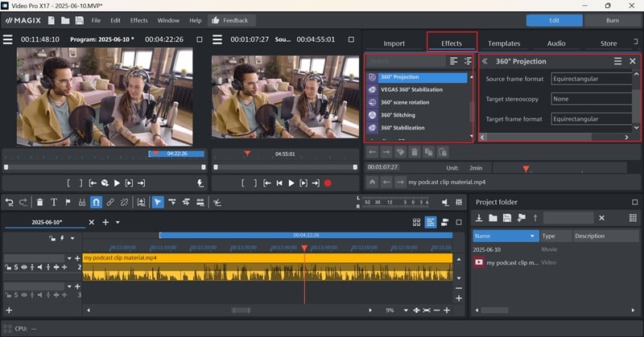Viewport: 644px width, 337px height.
Task: Switch to the Templates tab
Action: click(x=504, y=43)
